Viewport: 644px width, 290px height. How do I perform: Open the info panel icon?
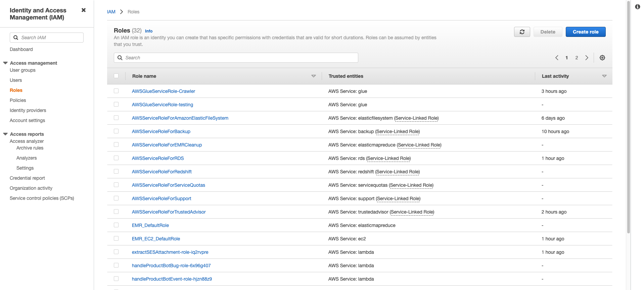coord(637,7)
